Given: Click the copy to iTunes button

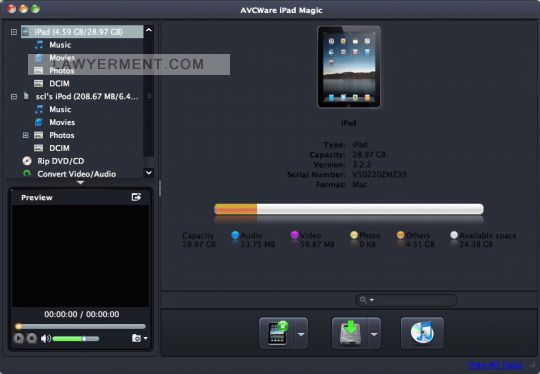Looking at the screenshot, I should pyautogui.click(x=422, y=333).
